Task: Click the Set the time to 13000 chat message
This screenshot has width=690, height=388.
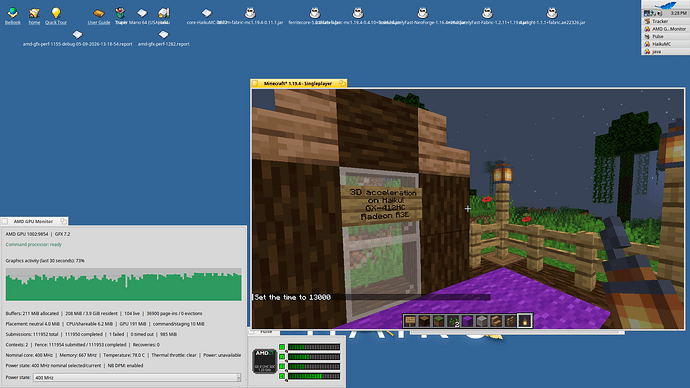Action: click(x=293, y=297)
